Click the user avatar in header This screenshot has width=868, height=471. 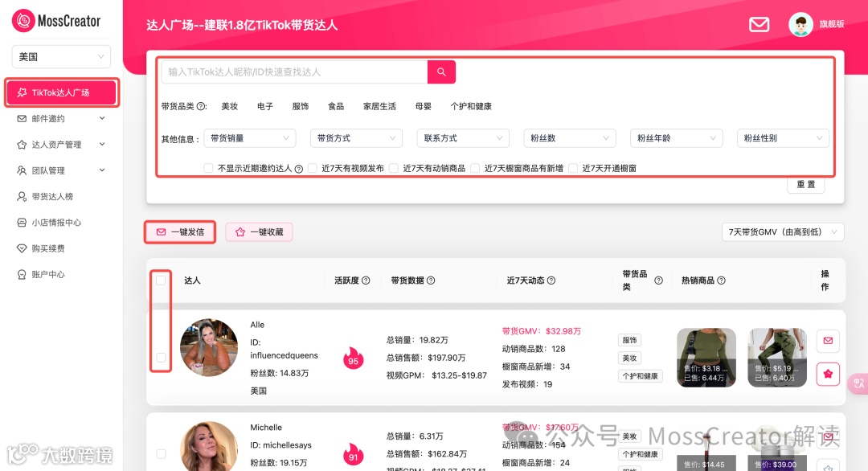click(800, 24)
